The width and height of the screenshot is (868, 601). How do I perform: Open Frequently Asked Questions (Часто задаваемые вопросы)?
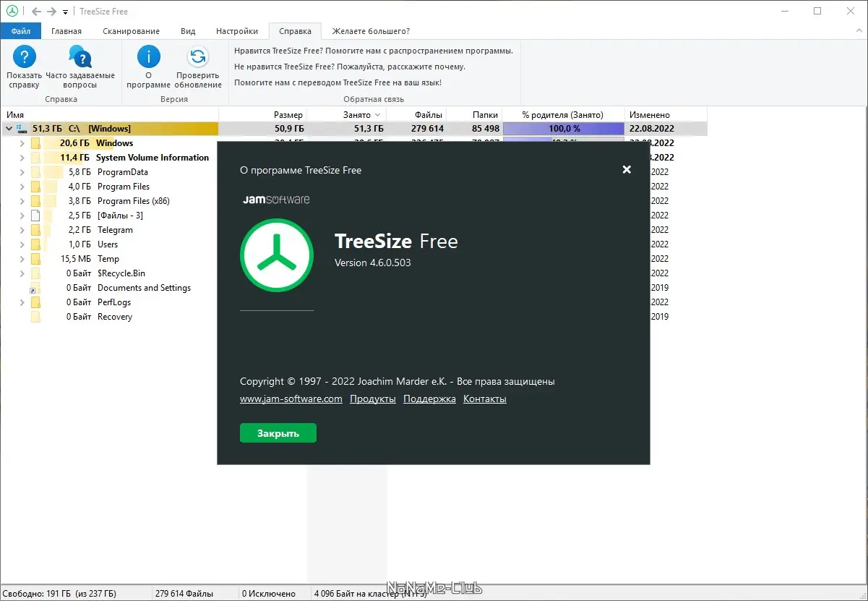coord(80,67)
